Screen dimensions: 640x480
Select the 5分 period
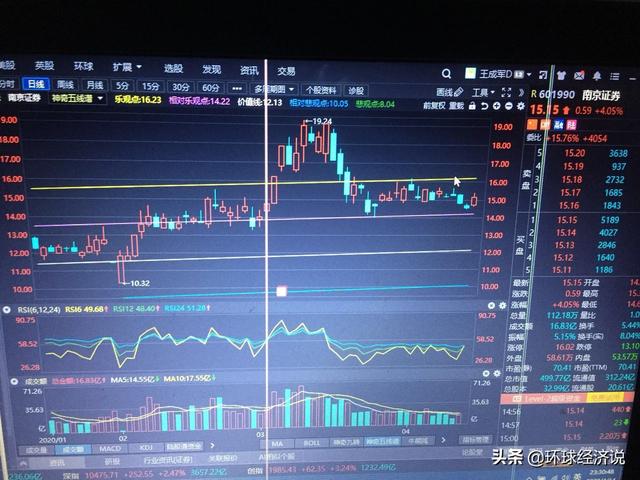pos(122,86)
